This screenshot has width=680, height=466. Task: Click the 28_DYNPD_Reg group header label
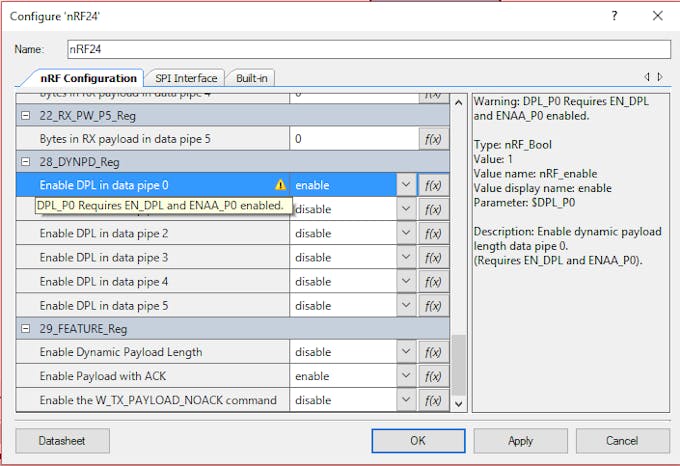(x=79, y=162)
